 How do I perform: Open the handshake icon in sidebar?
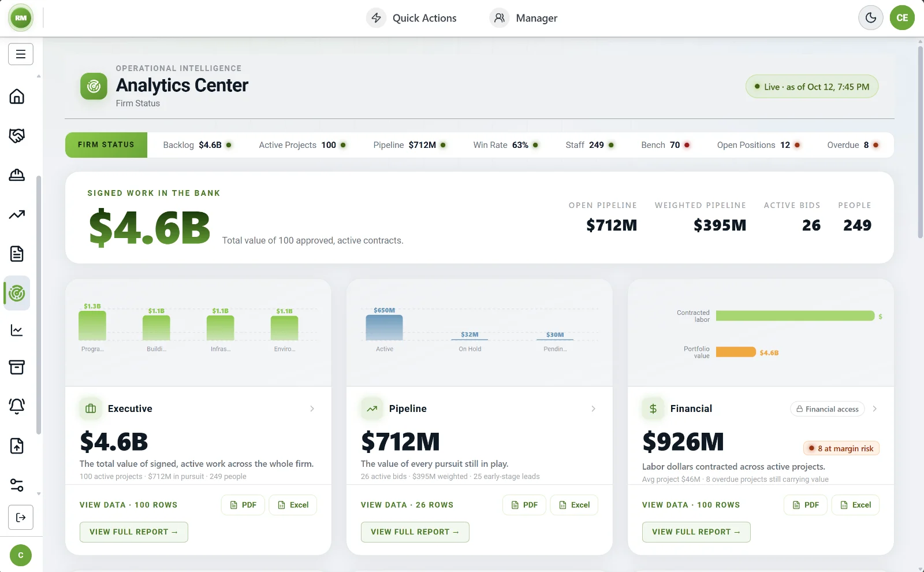pos(17,136)
